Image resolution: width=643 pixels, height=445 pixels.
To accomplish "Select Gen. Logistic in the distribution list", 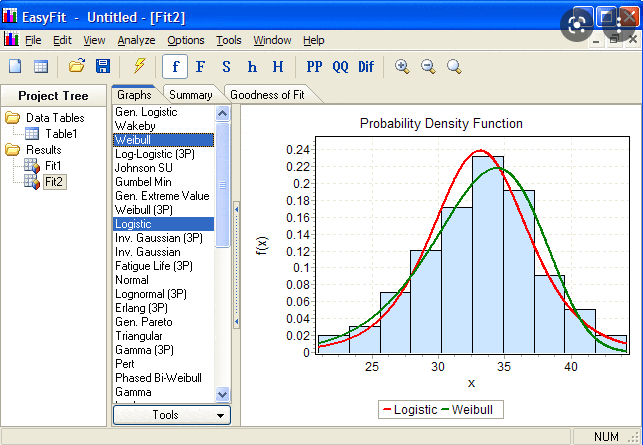I will [163, 112].
